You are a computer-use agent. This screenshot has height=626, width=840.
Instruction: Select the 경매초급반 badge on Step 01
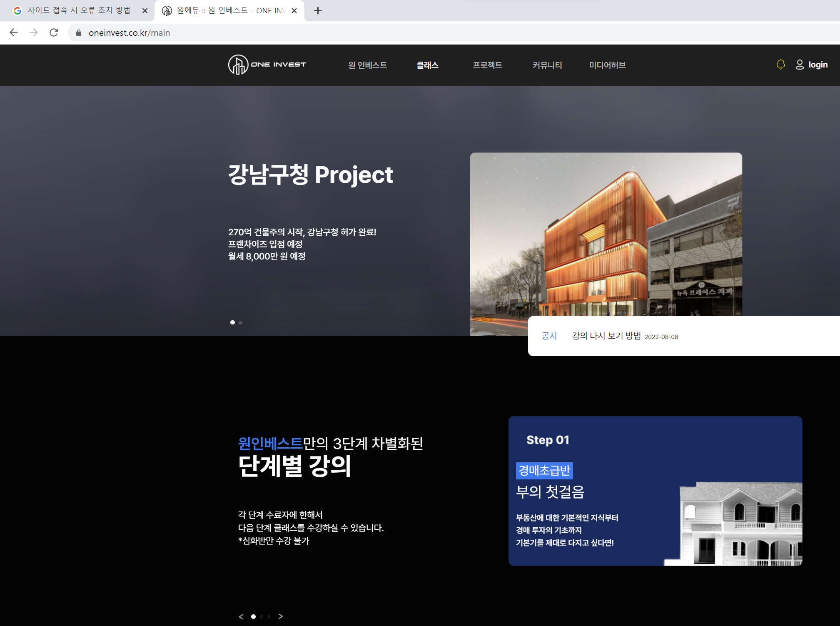coord(544,471)
